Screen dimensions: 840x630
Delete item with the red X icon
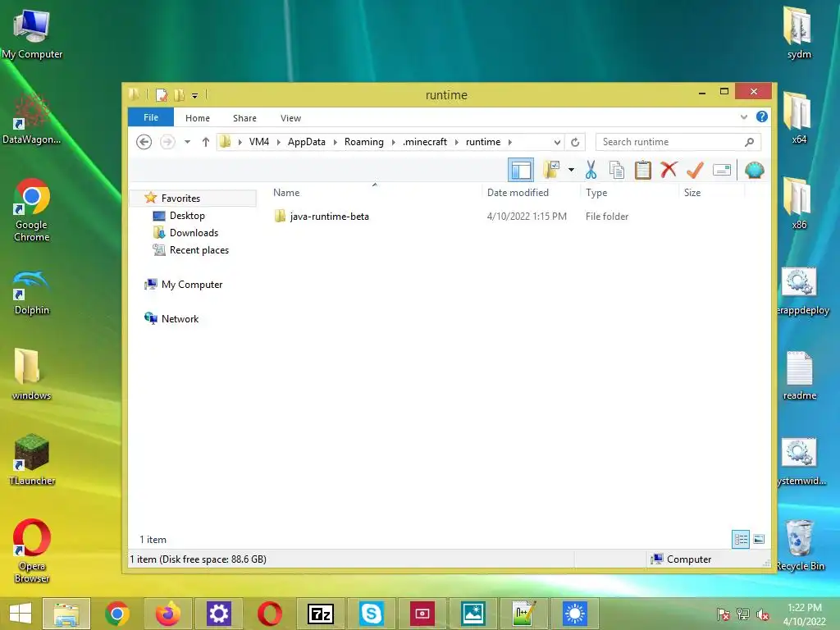click(x=669, y=170)
